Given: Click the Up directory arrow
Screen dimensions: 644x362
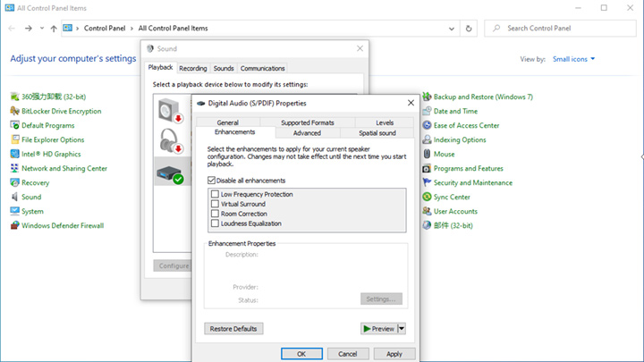Looking at the screenshot, I should [x=54, y=29].
